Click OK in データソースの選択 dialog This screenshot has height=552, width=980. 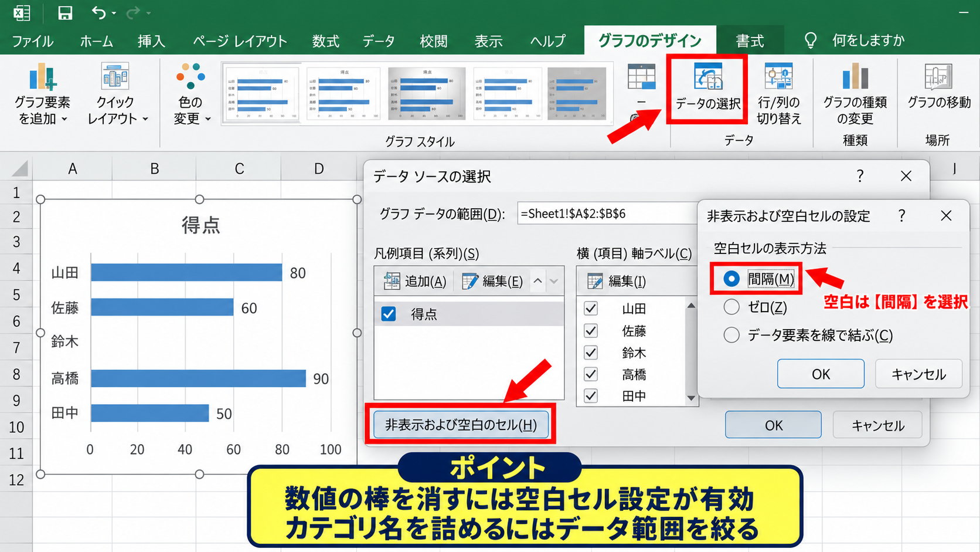tap(773, 425)
